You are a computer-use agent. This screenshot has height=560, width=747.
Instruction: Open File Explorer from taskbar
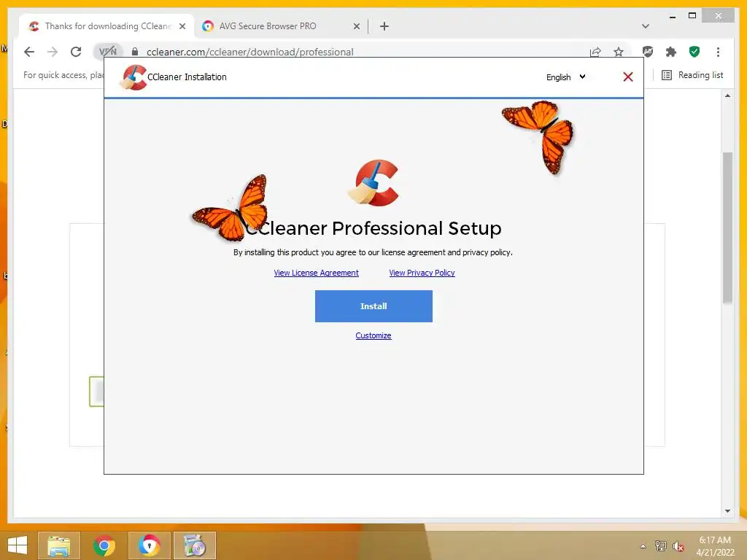coord(58,545)
